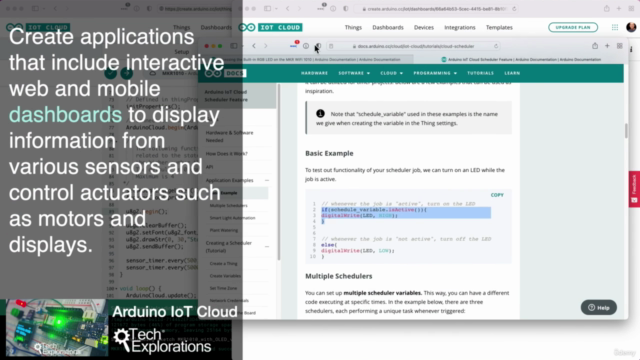Click the docs.arduino.cc address field
The image size is (640, 360).
pos(413,46)
